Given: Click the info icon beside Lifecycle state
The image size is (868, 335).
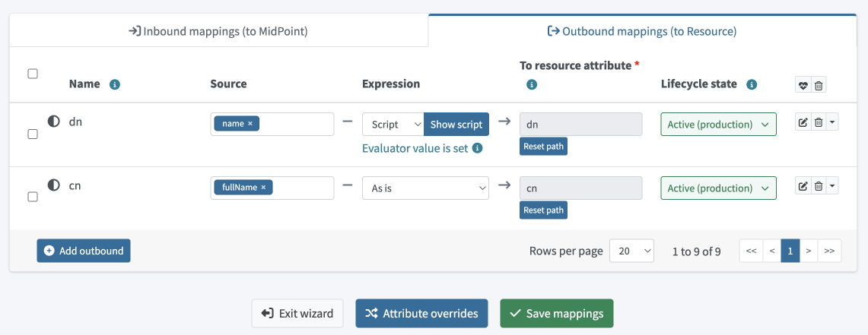Looking at the screenshot, I should [752, 84].
